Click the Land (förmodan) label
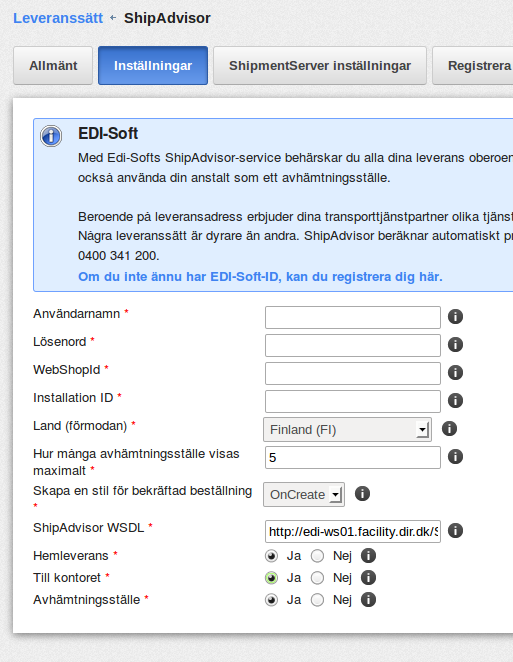 click(80, 426)
